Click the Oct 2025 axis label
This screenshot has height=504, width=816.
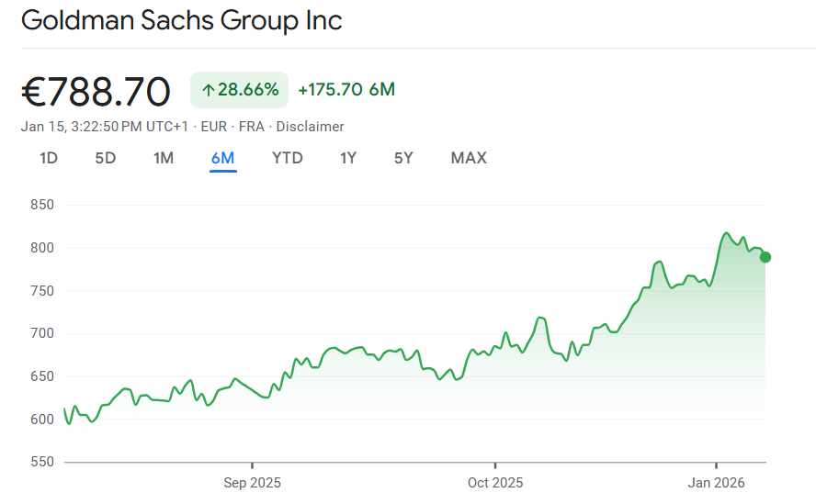click(x=494, y=482)
